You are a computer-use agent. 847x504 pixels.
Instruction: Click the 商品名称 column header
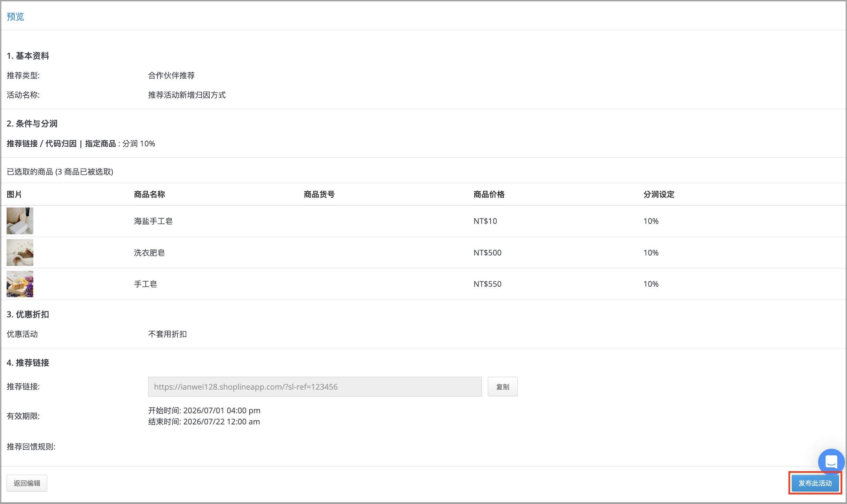(x=150, y=194)
